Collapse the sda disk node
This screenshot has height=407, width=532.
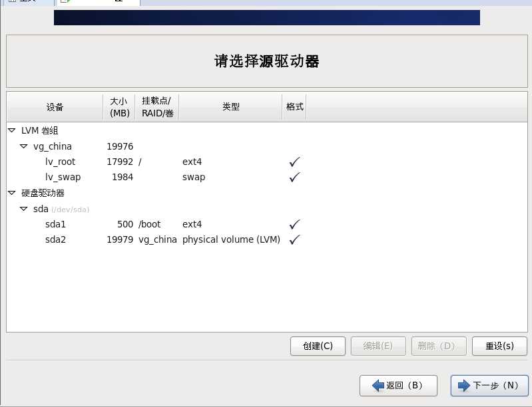pyautogui.click(x=24, y=209)
